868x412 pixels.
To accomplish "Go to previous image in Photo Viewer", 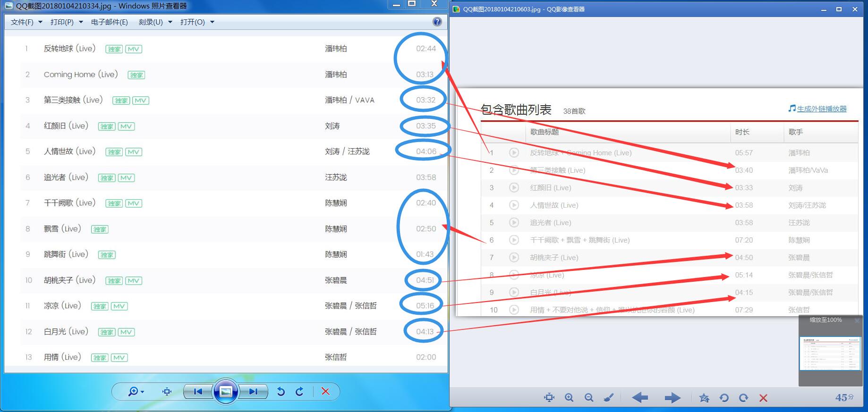I will (198, 391).
